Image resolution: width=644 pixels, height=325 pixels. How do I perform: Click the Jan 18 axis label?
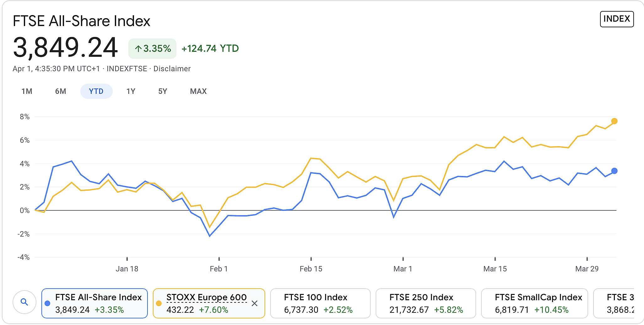tap(127, 269)
